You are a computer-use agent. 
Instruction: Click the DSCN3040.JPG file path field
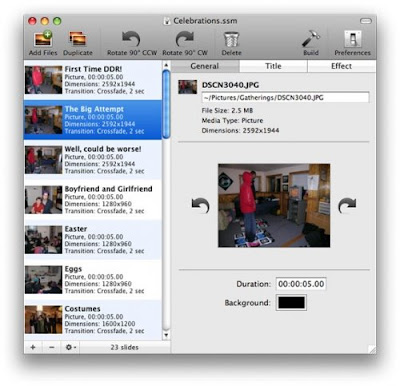point(285,98)
